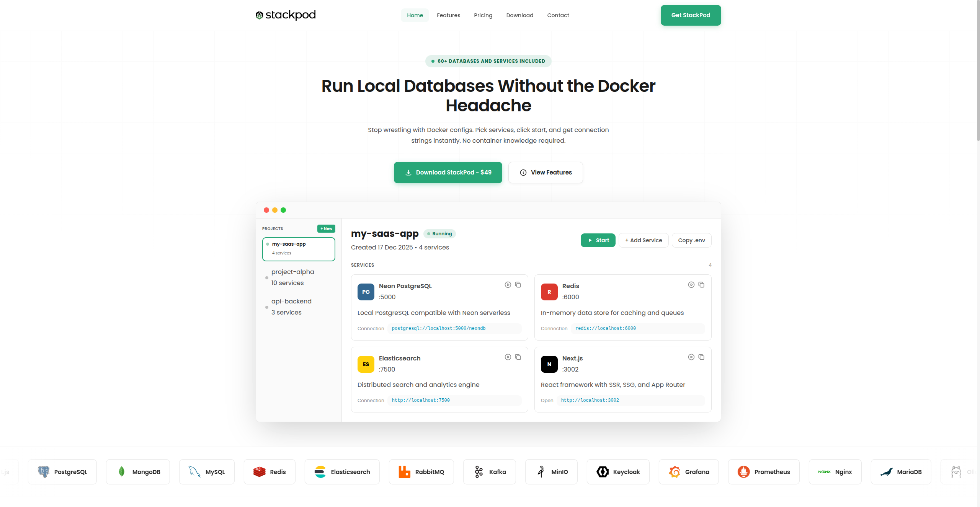
Task: Click copy icon on Redis service card
Action: [x=701, y=285]
